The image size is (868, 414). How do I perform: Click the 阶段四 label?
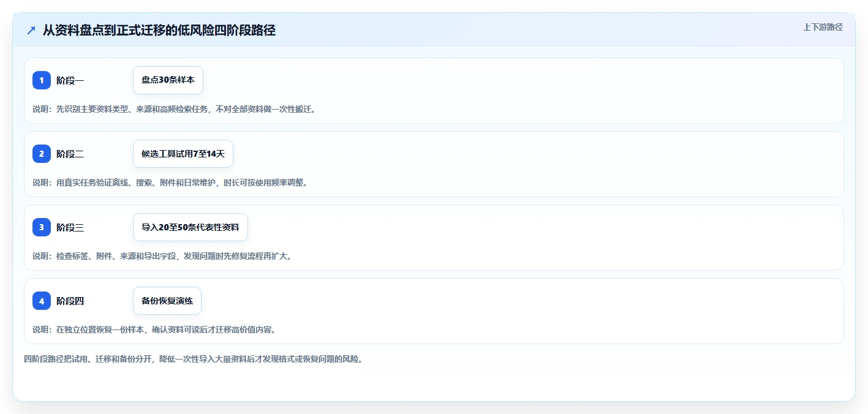tap(70, 301)
